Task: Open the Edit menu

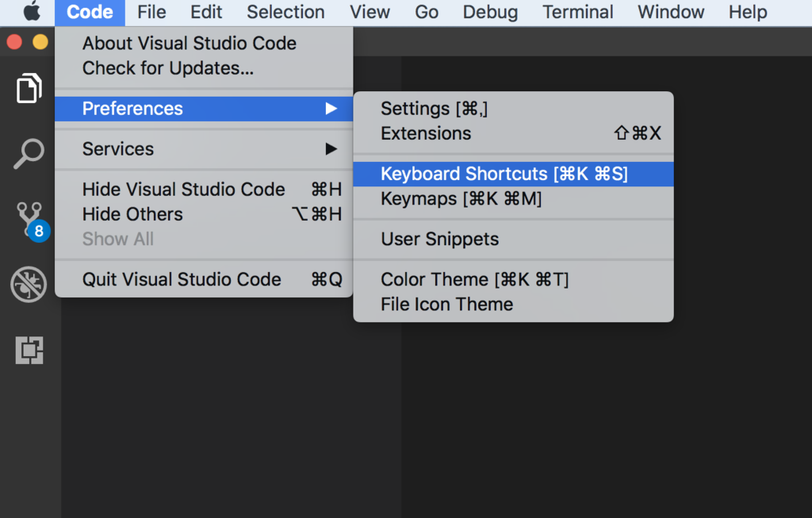Action: click(206, 12)
